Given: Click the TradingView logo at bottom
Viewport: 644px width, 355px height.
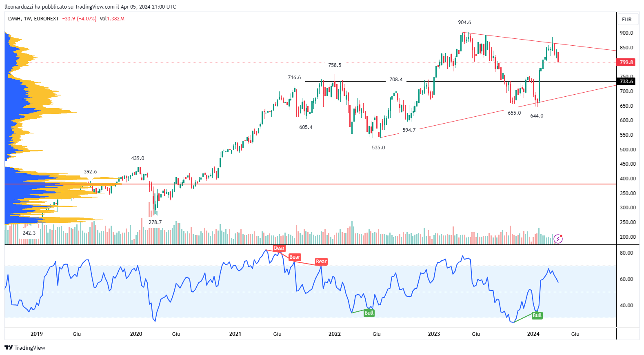Looking at the screenshot, I should (x=25, y=348).
